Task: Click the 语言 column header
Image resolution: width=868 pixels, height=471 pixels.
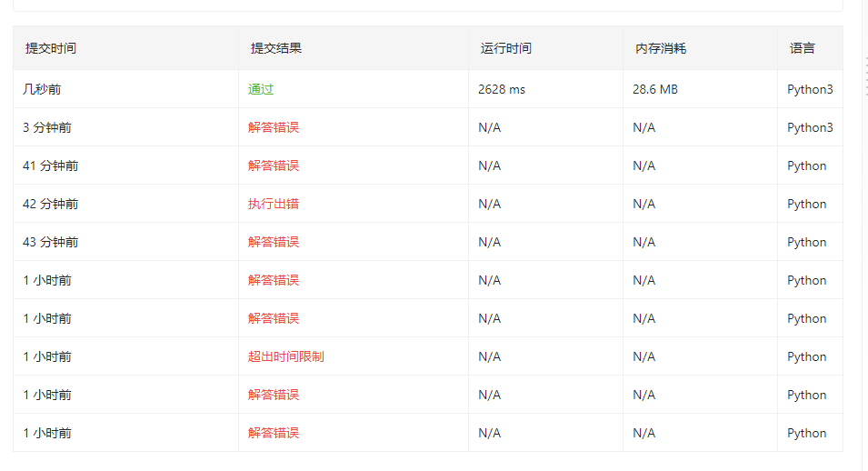Action: 803,48
